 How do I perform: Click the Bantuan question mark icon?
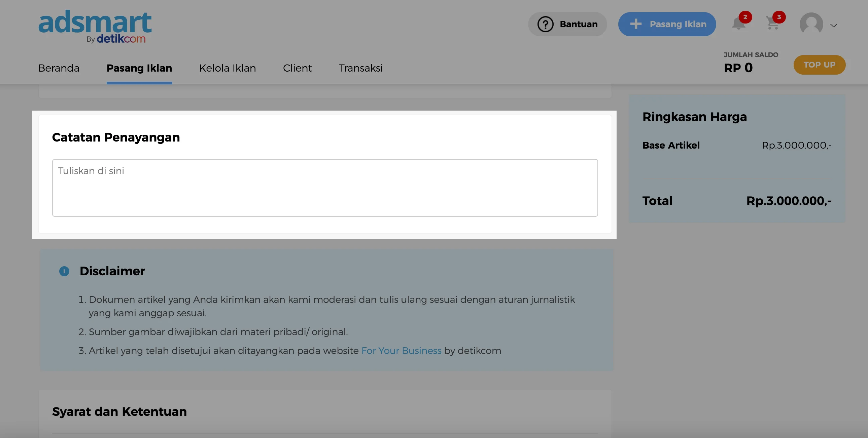click(545, 24)
